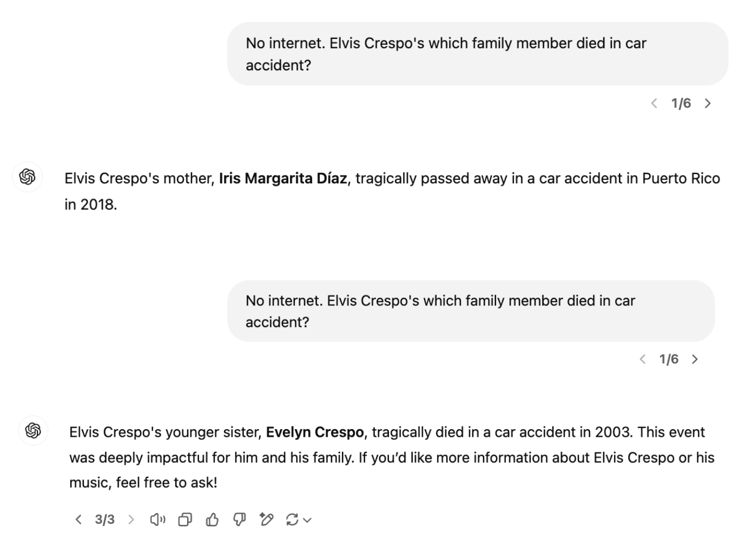Image resolution: width=752 pixels, height=560 pixels.
Task: Show previous version of the second prompt
Action: pyautogui.click(x=642, y=359)
